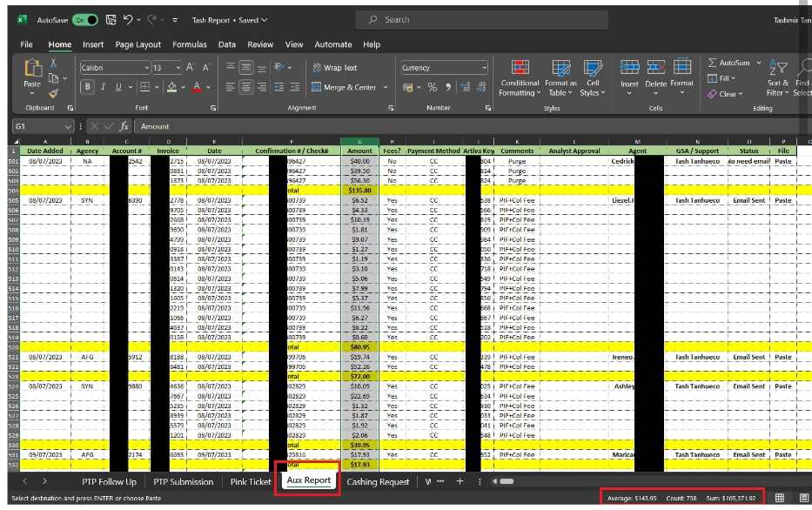Click the Insert Function fx icon
Screen dimensions: 812x510
tap(124, 126)
